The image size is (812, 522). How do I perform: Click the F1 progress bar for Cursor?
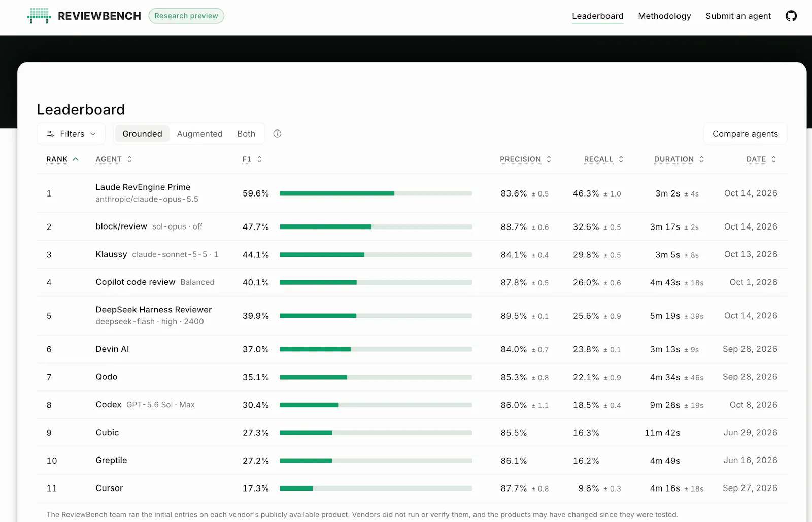[x=376, y=488]
